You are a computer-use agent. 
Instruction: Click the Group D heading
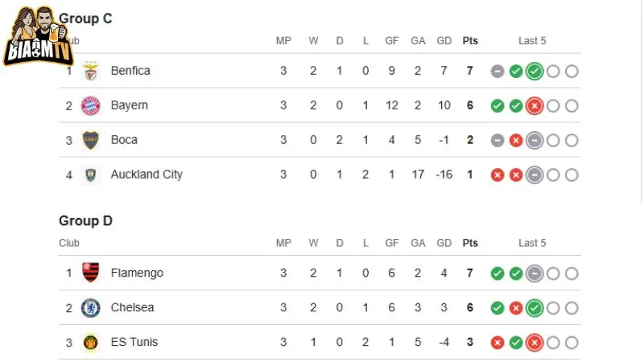tap(85, 220)
